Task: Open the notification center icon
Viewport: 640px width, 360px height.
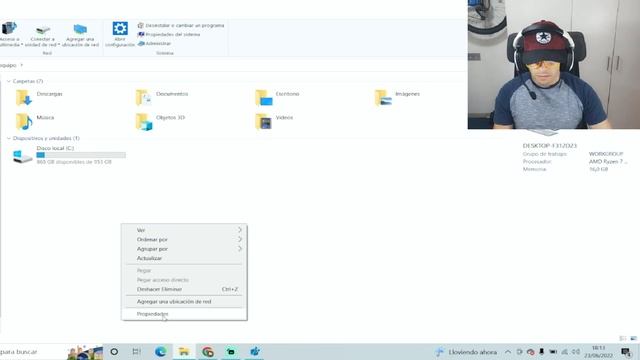Action: 626,352
